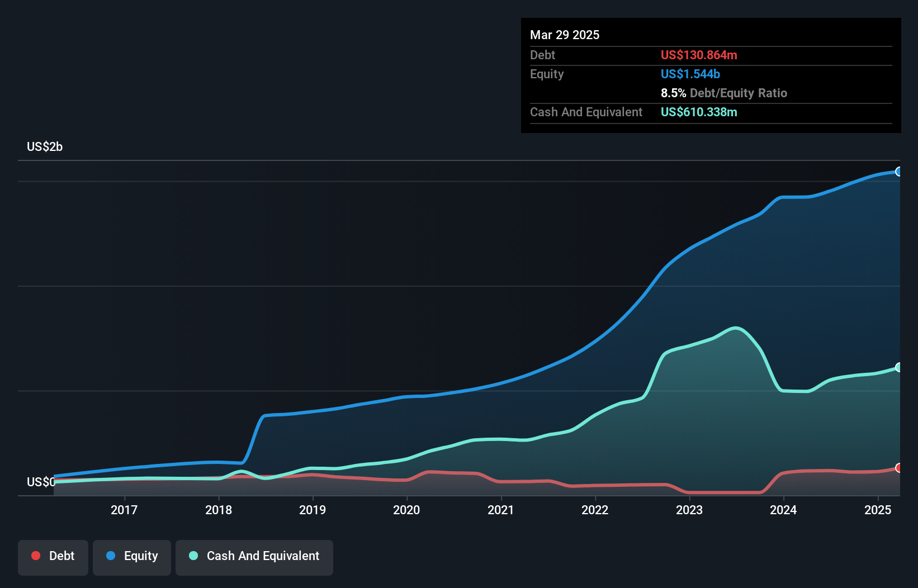918x588 pixels.
Task: Click the 2020 x-axis label
Action: click(x=406, y=510)
